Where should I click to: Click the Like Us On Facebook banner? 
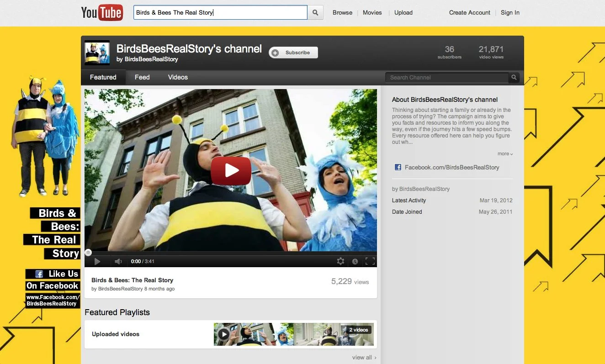(x=53, y=280)
